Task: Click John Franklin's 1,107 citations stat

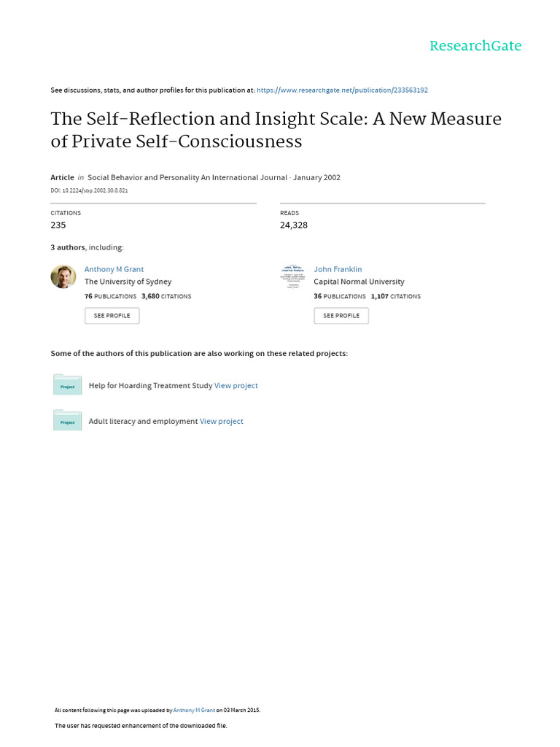Action: click(x=395, y=296)
